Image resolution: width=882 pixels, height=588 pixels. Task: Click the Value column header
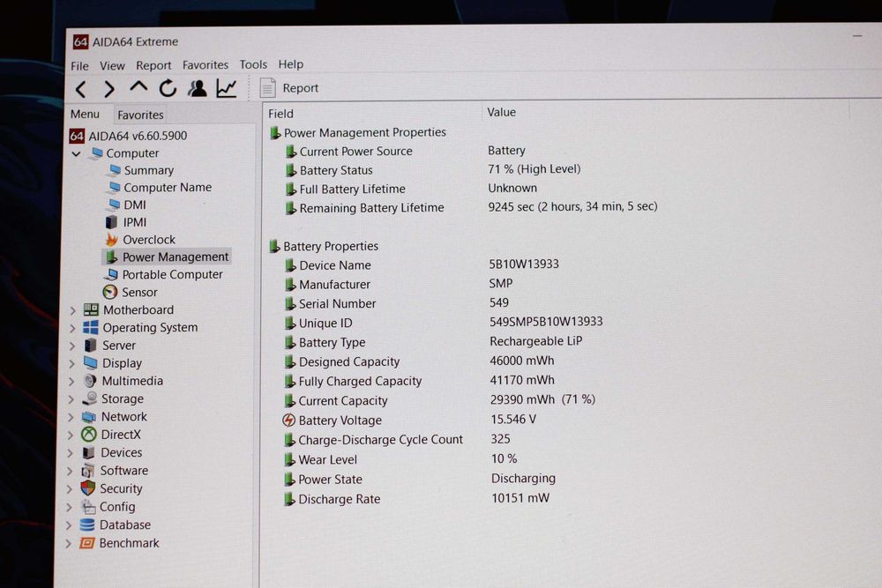tap(501, 112)
